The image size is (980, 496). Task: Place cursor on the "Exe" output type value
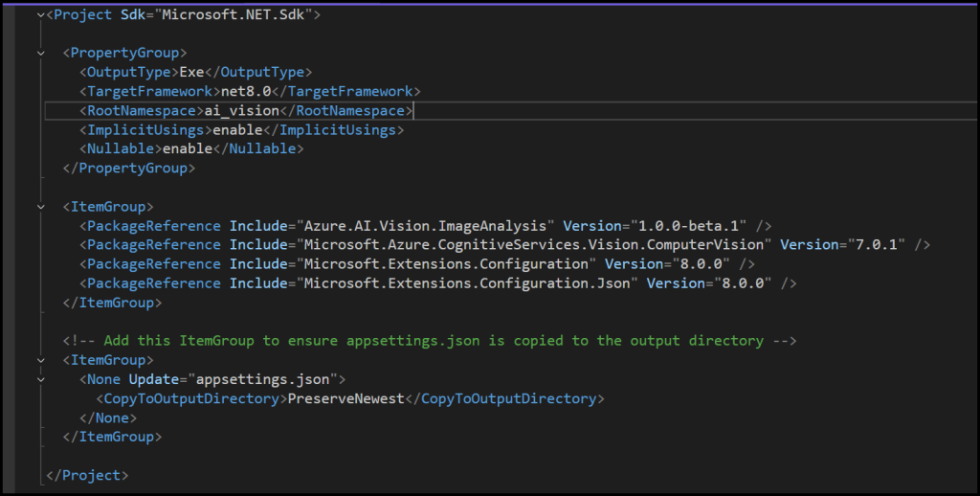191,72
